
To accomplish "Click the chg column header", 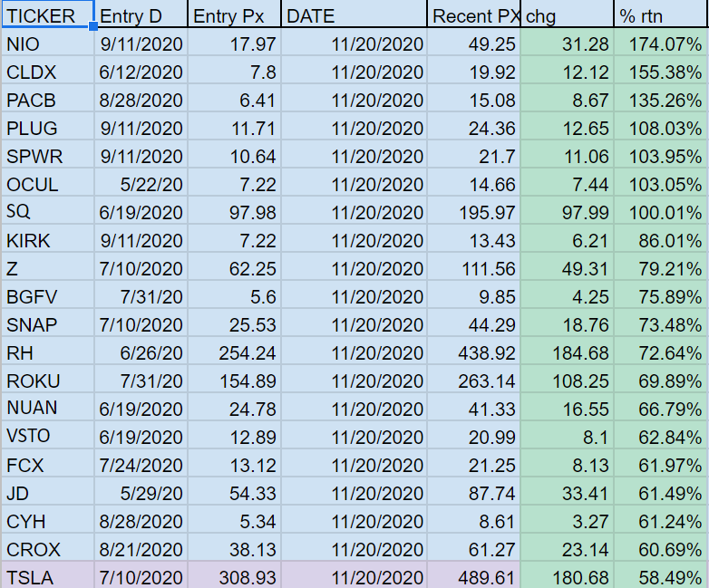I will 567,14.
